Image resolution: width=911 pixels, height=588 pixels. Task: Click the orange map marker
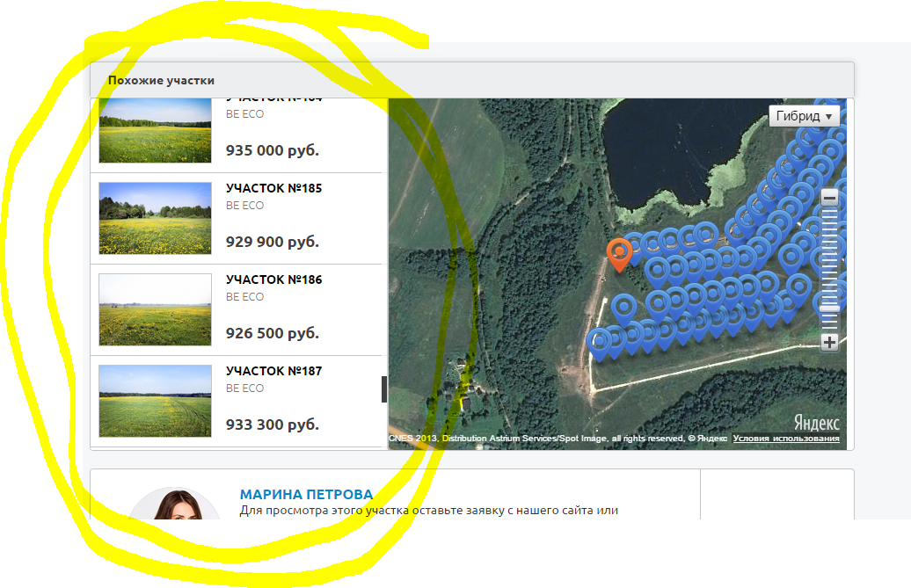click(620, 252)
